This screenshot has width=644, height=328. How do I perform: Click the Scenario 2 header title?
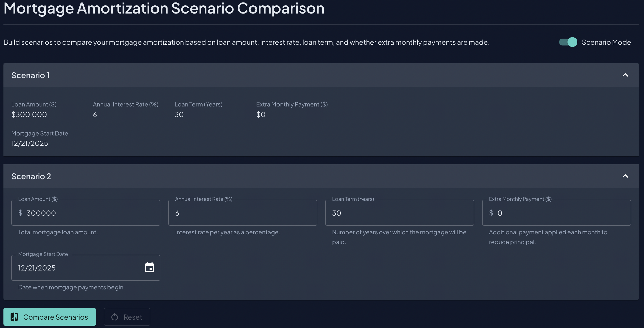(31, 176)
